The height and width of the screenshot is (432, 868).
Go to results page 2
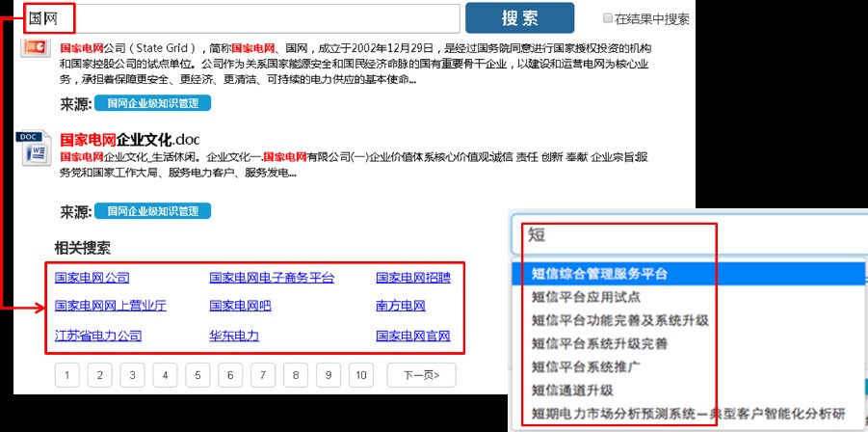coord(99,375)
